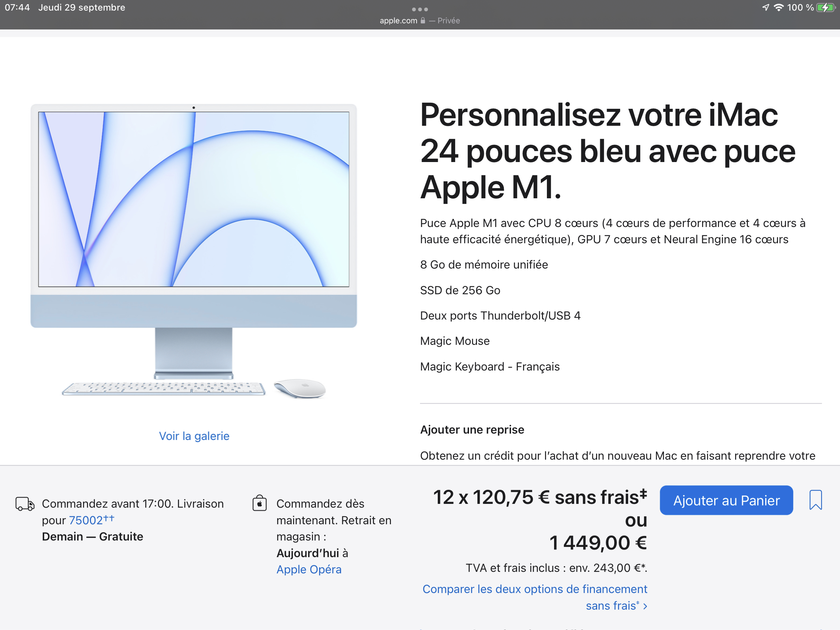Tap the battery charging icon
840x630 pixels.
[x=825, y=8]
